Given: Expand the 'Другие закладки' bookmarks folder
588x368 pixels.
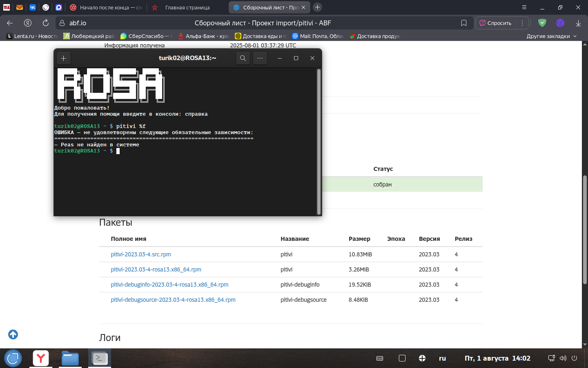Looking at the screenshot, I should click(551, 36).
